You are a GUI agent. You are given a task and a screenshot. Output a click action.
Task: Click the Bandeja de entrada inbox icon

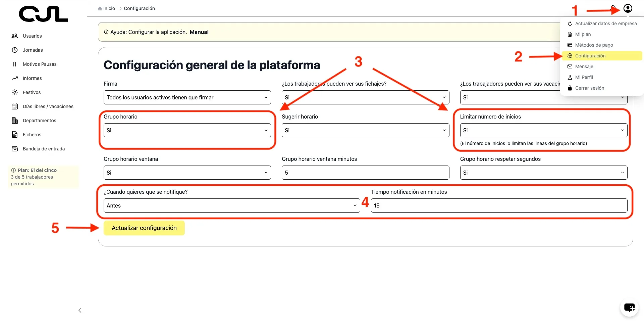click(x=15, y=149)
